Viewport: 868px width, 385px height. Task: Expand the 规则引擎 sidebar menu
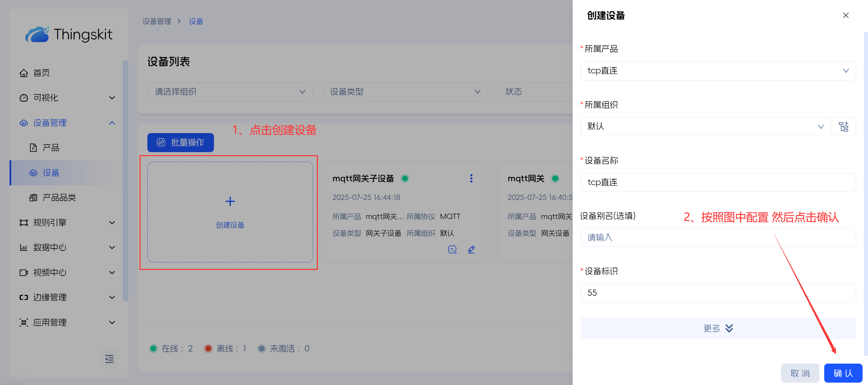(67, 223)
